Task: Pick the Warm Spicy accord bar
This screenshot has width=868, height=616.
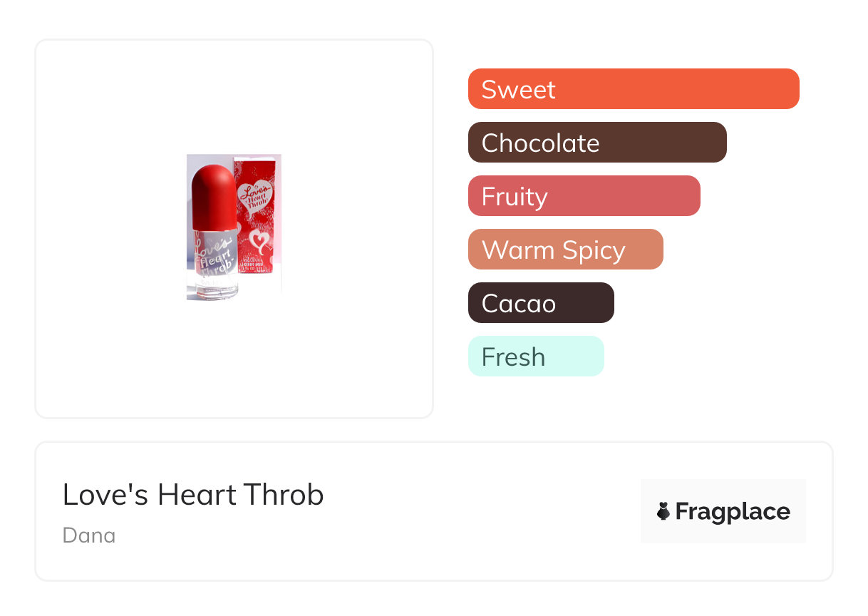Action: pyautogui.click(x=565, y=250)
